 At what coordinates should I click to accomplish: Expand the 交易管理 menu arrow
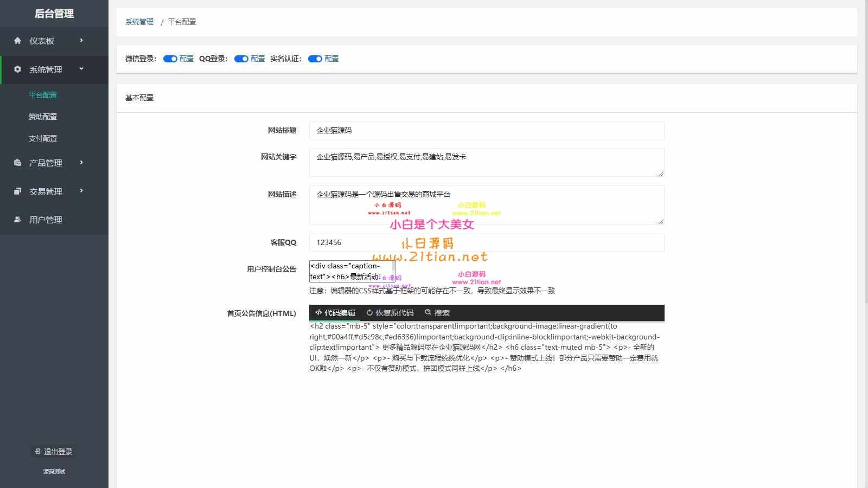82,191
